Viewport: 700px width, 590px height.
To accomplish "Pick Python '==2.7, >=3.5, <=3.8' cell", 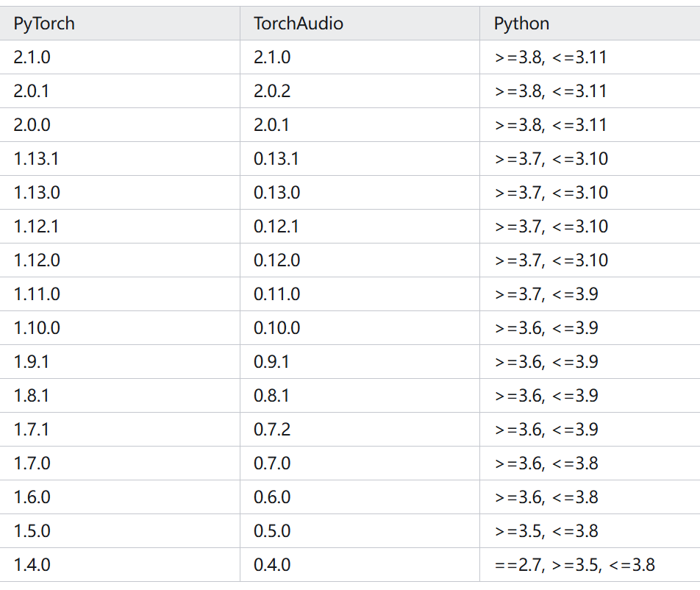I will click(x=590, y=565).
